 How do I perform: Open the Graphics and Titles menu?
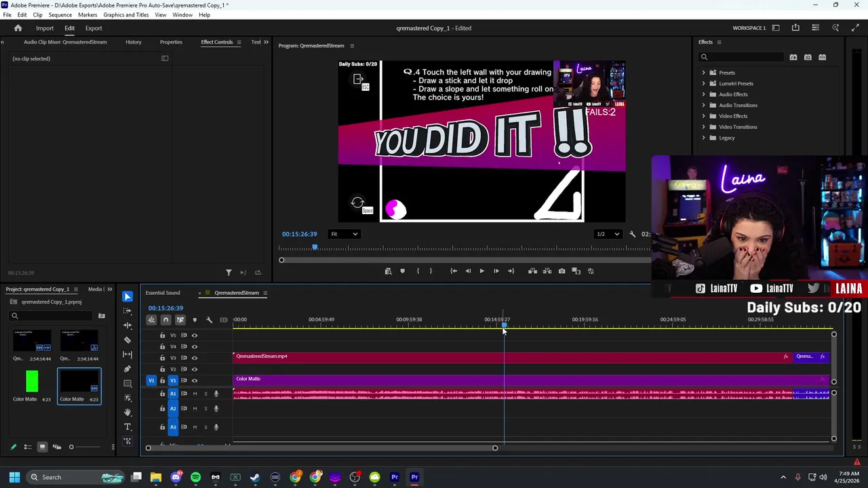[126, 15]
